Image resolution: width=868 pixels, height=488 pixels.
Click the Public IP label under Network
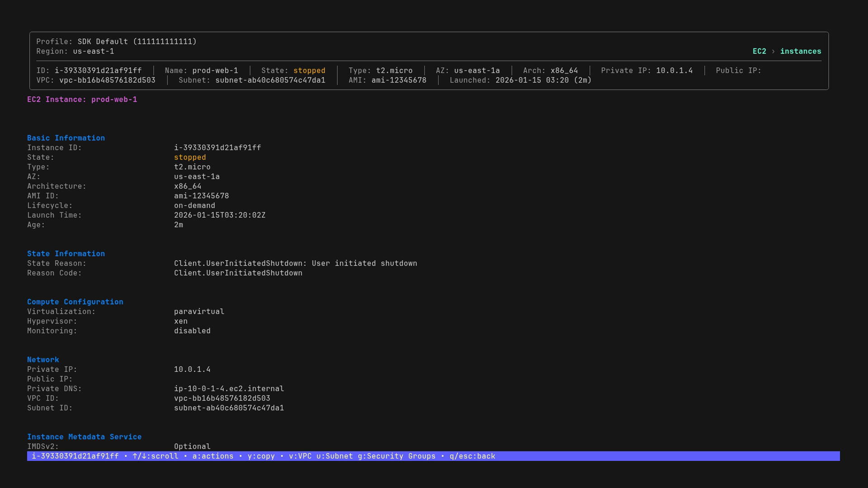(x=50, y=379)
